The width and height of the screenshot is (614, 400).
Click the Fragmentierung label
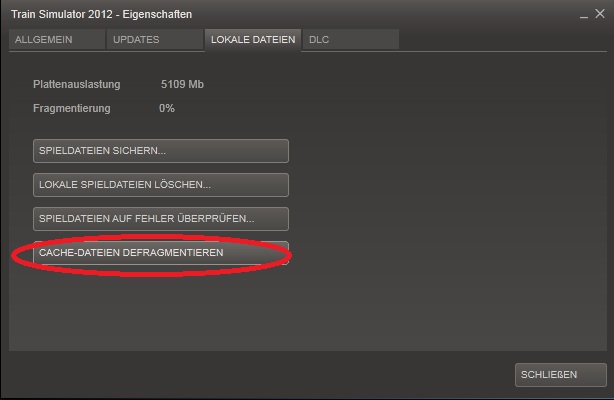[x=72, y=108]
